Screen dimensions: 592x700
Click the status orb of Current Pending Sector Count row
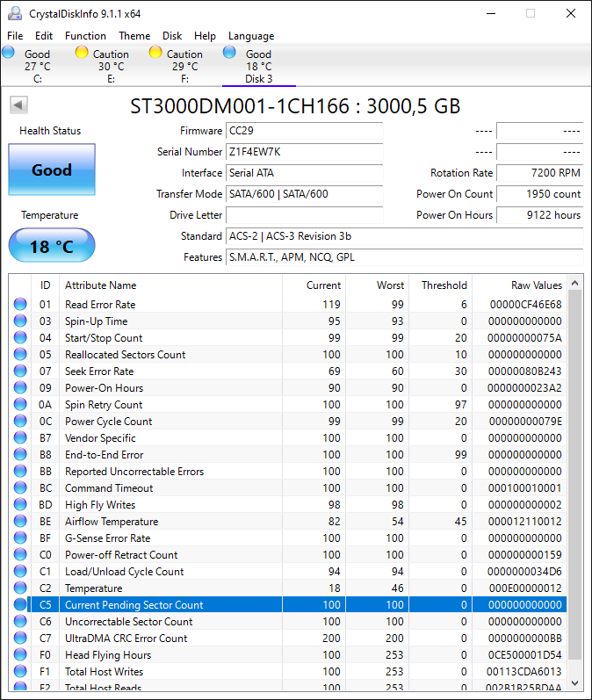pyautogui.click(x=20, y=604)
